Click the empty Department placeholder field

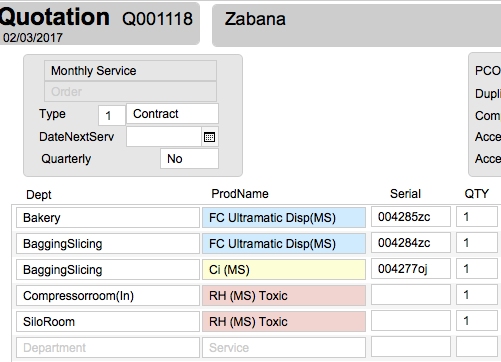click(x=108, y=348)
